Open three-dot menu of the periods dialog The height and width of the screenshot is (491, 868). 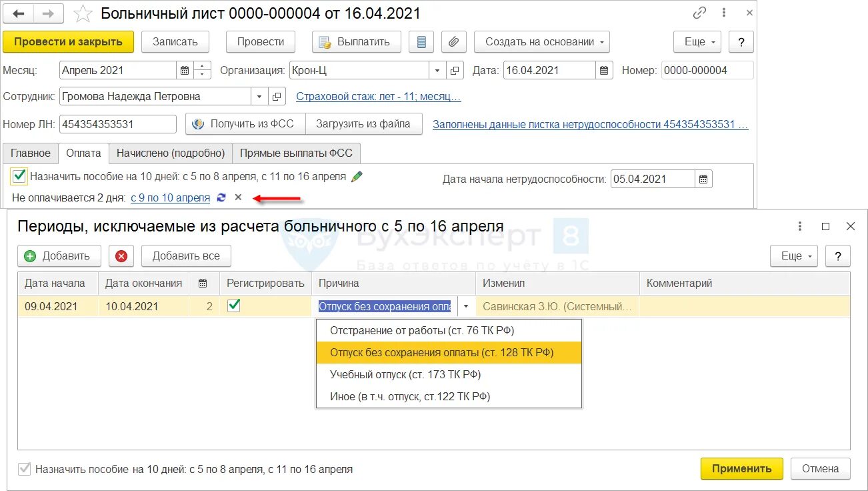(801, 227)
